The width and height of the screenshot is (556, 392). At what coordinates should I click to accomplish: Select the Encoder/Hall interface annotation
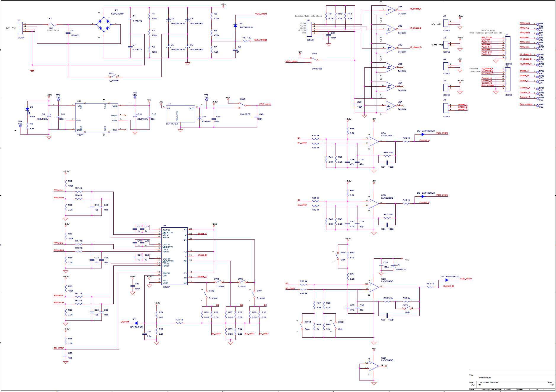308,16
